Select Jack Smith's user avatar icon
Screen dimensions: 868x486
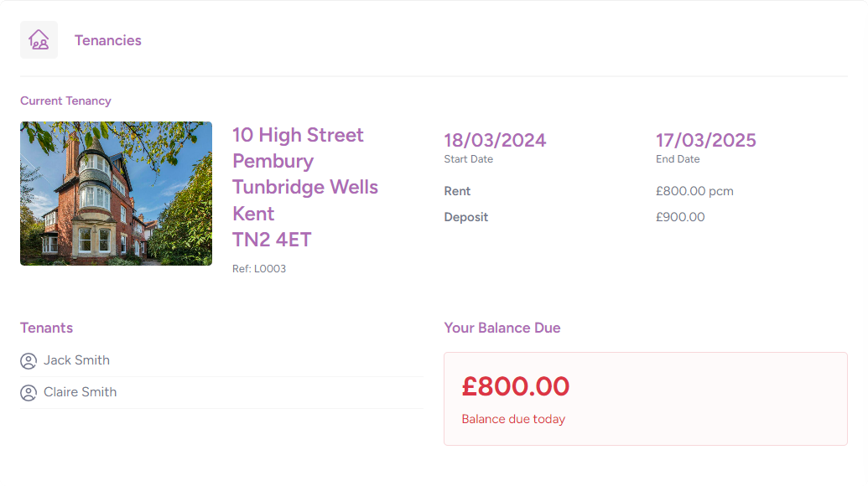tap(29, 361)
